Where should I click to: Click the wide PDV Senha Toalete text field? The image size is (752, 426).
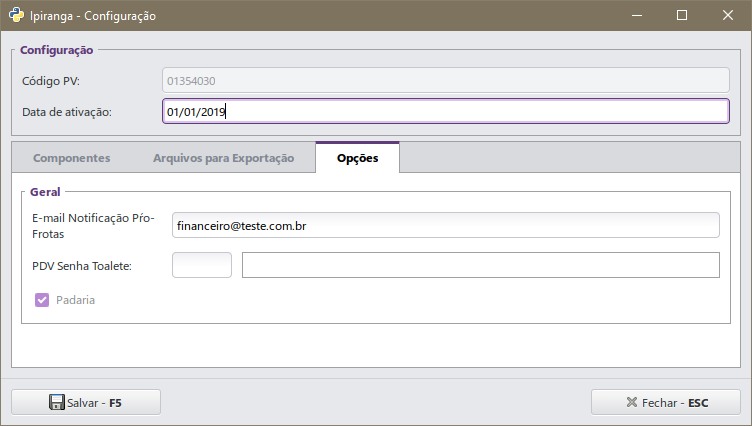(x=481, y=265)
